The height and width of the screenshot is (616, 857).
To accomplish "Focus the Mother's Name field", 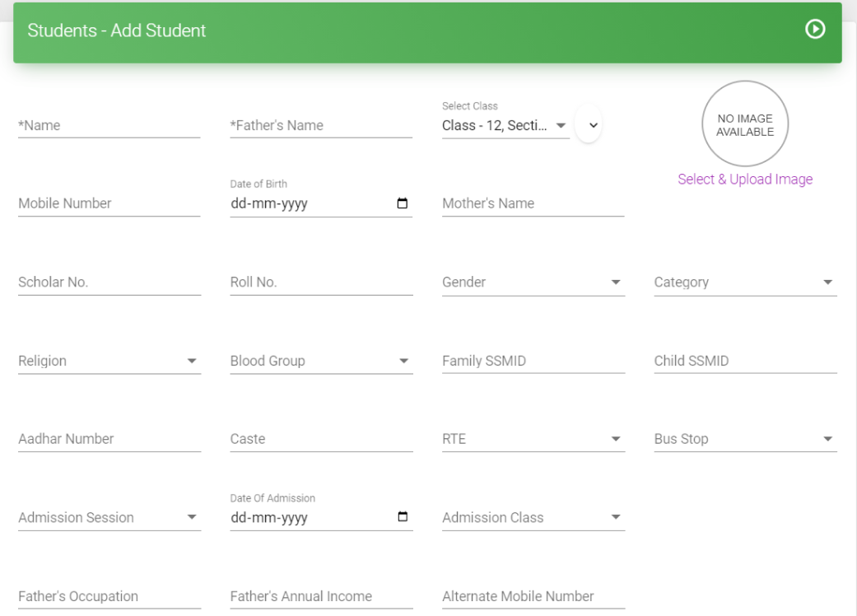I will [x=533, y=203].
